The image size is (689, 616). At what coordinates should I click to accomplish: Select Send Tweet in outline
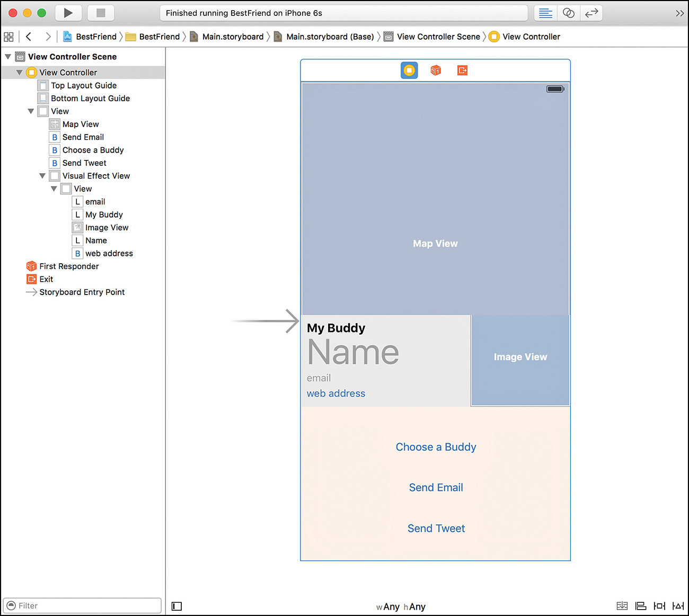(84, 163)
